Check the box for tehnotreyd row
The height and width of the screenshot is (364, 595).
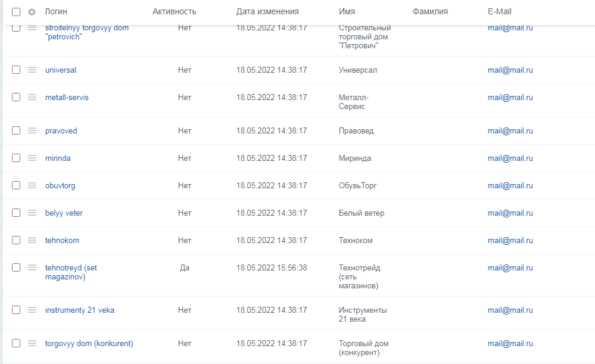[16, 267]
